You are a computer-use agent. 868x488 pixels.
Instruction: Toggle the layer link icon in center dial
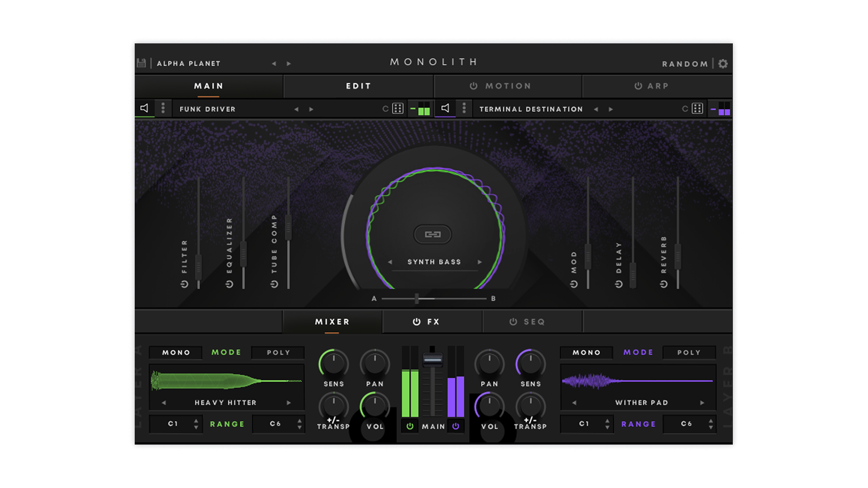[x=433, y=234]
